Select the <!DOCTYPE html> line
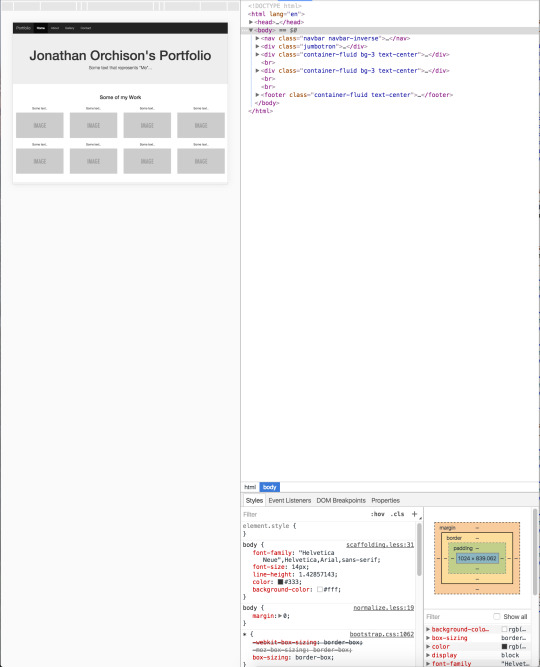The height and width of the screenshot is (667, 540). tap(275, 6)
